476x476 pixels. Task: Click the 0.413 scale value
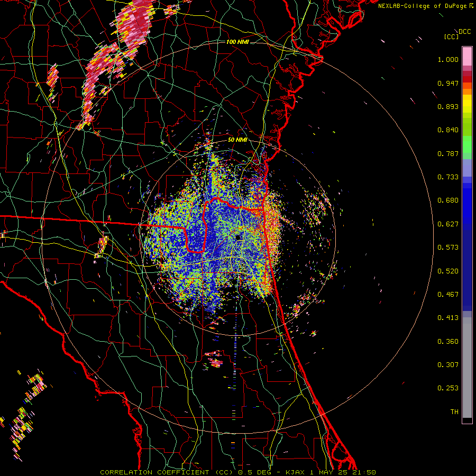click(x=448, y=318)
